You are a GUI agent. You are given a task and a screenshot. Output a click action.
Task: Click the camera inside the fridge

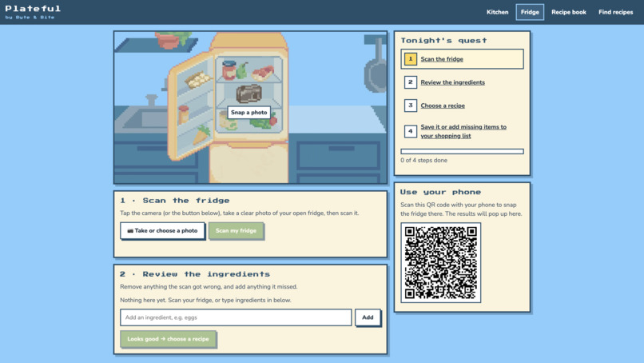[x=248, y=94]
